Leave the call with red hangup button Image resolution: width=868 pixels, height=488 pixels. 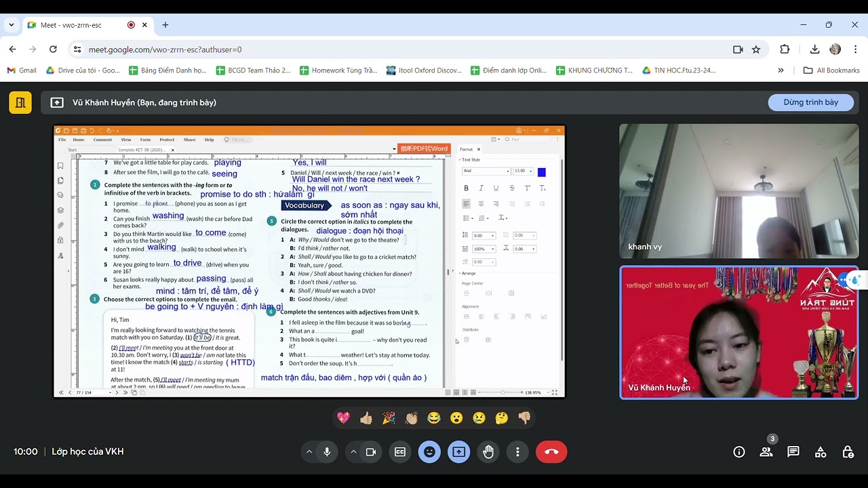pyautogui.click(x=551, y=452)
